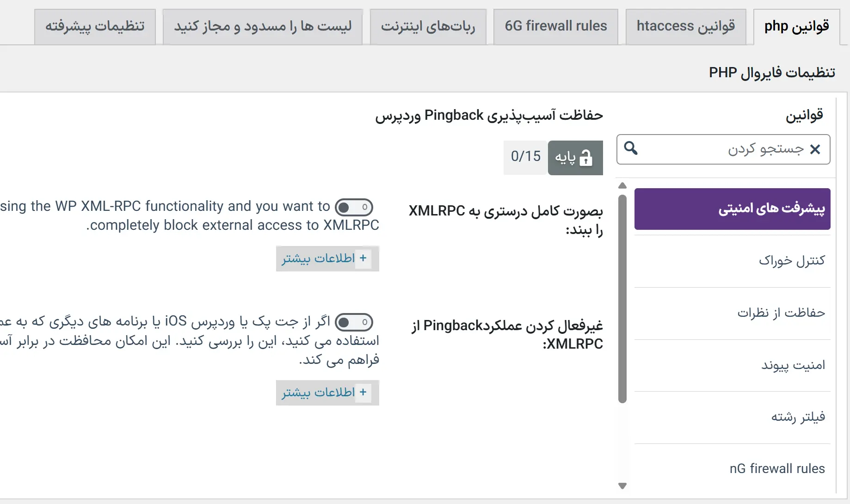The image size is (850, 504).
Task: Toggle complete XMLRPC access blocking switch
Action: pos(354,207)
